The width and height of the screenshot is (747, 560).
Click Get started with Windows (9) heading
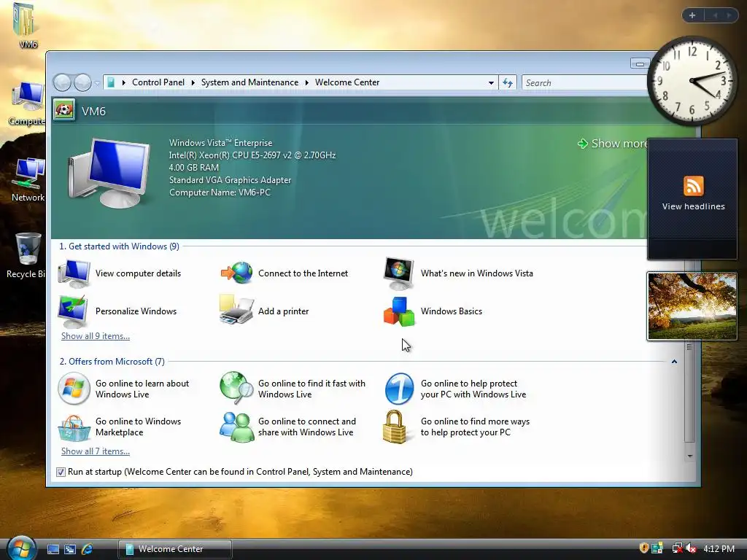pos(119,246)
